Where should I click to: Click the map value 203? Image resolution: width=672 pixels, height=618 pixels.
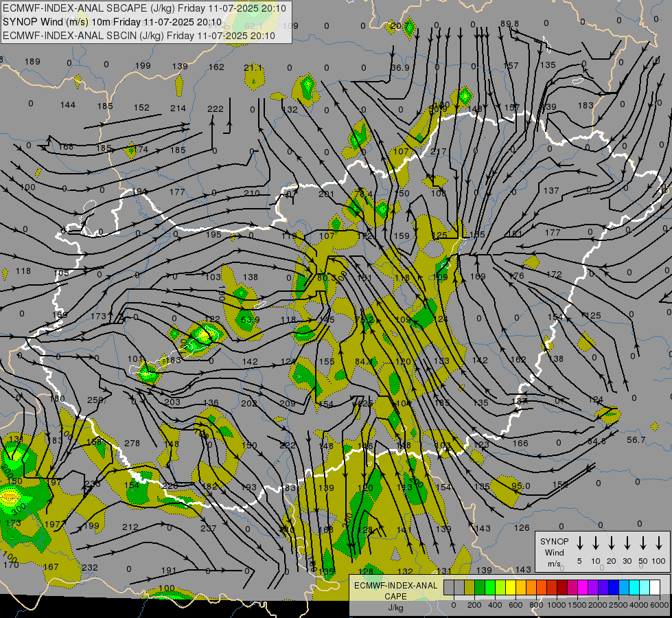pyautogui.click(x=172, y=402)
